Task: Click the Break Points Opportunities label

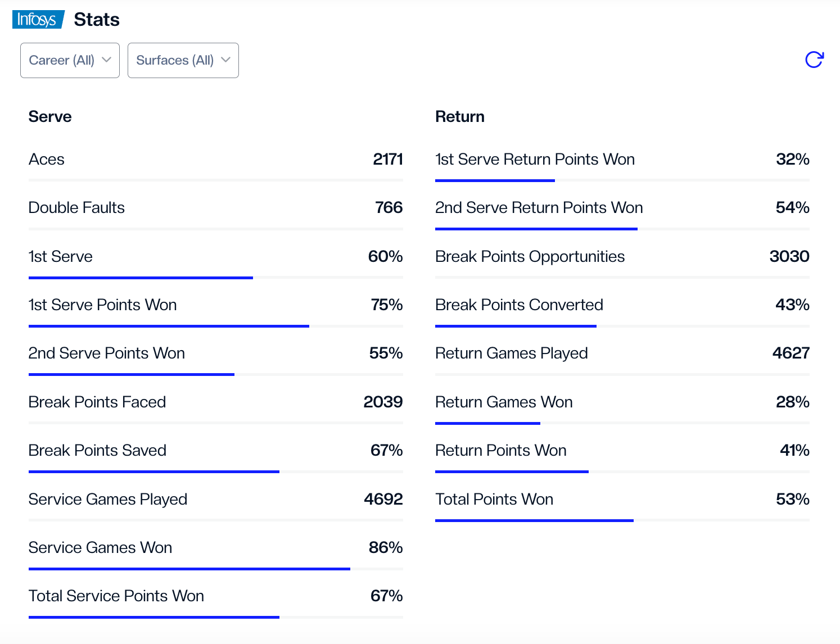Action: pyautogui.click(x=530, y=257)
